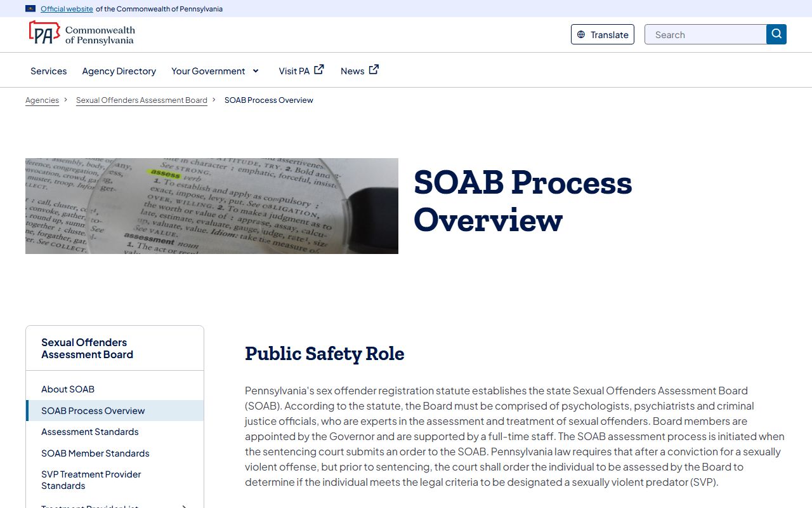812x508 pixels.
Task: Go to Agencies breadcrumb link
Action: click(x=42, y=100)
